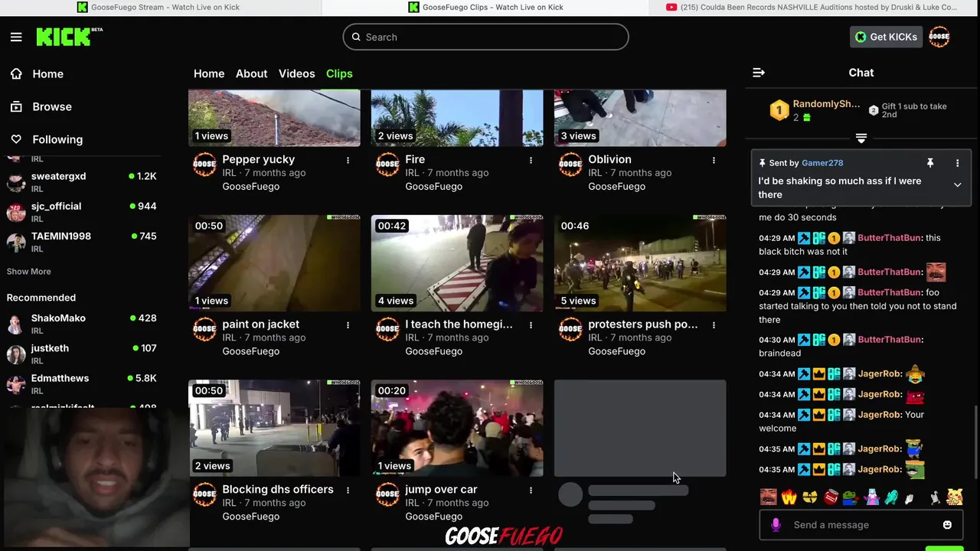Open sjc_official channel
This screenshot has height=551, width=980.
coord(81,212)
